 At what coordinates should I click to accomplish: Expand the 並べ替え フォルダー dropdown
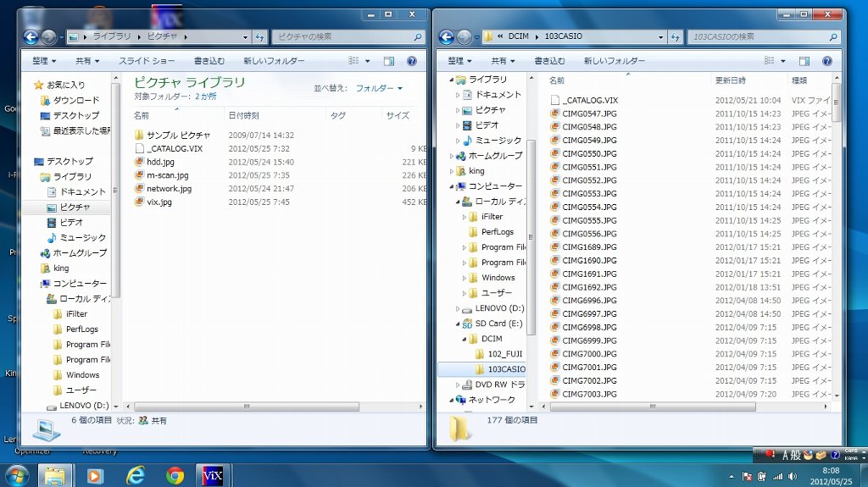click(x=379, y=88)
